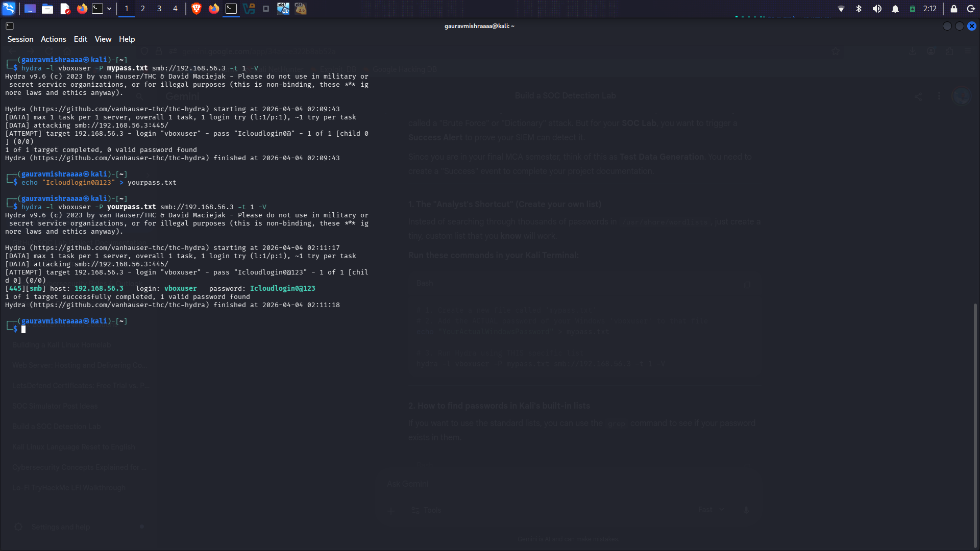Switch to workspace 3
This screenshot has width=980, height=551.
tap(159, 9)
